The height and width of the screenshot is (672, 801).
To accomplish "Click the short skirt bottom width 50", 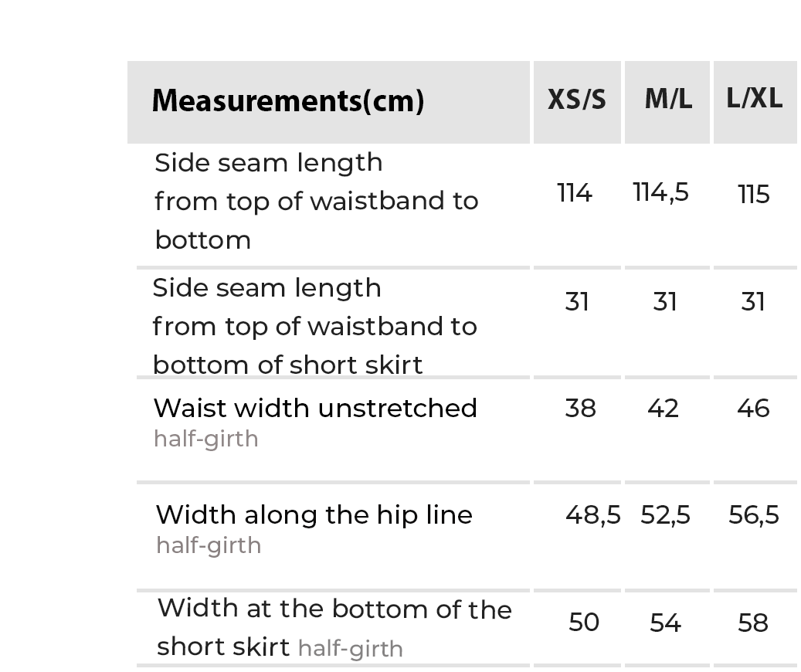I will pos(584,622).
